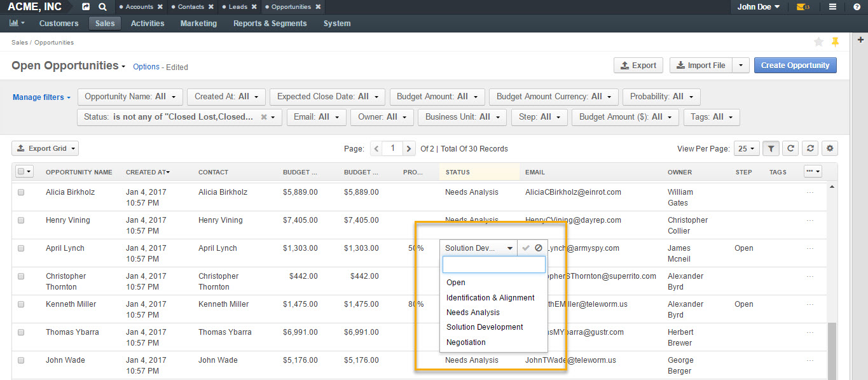This screenshot has height=380, width=868.
Task: Open row actions ellipsis for April Lynch
Action: [809, 248]
